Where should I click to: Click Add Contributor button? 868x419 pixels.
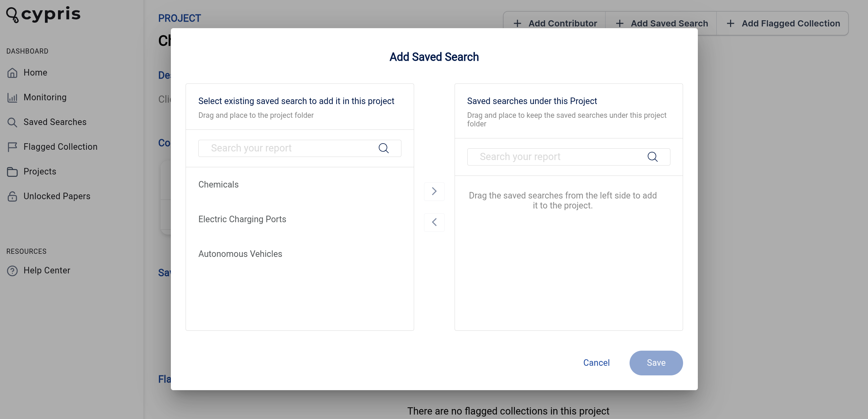[555, 23]
